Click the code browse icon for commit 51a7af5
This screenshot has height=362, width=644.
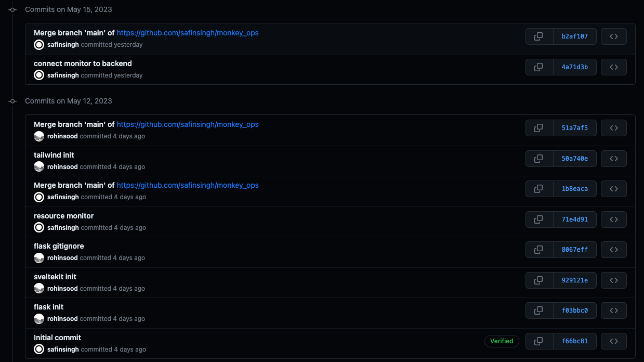point(614,127)
